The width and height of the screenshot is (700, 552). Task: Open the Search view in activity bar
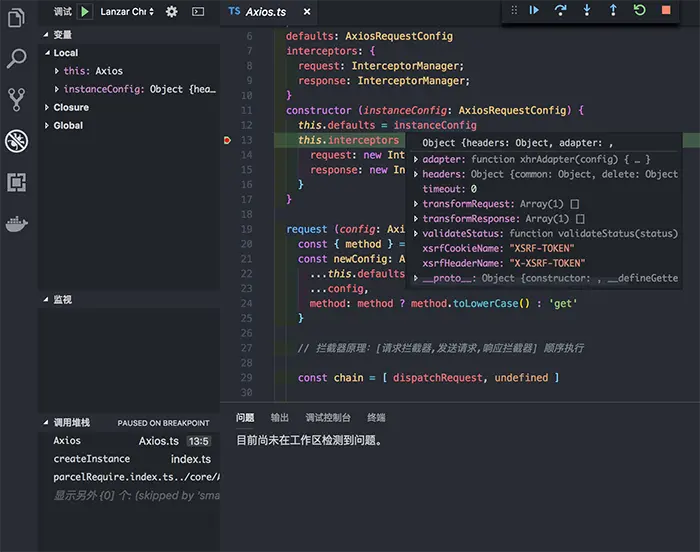(x=16, y=58)
